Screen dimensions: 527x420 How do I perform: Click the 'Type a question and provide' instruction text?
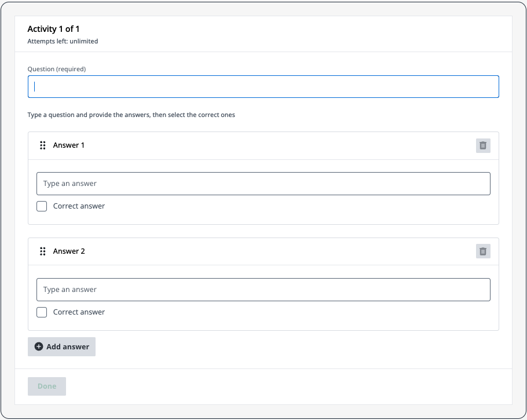coord(131,115)
